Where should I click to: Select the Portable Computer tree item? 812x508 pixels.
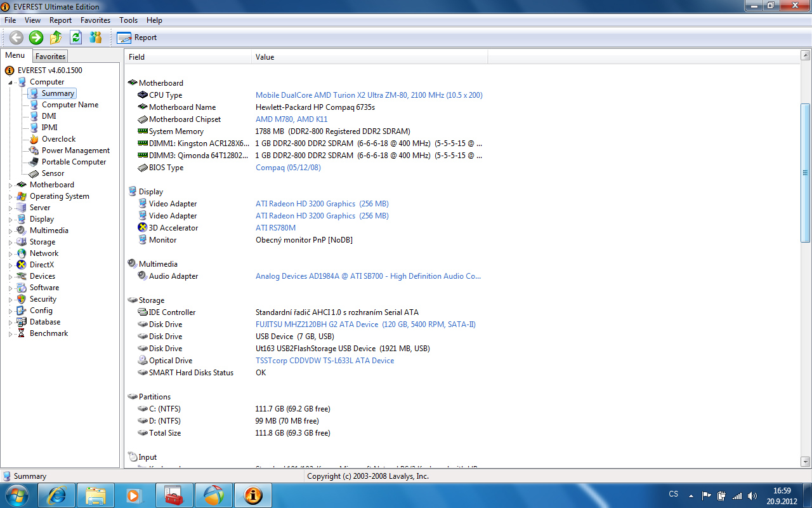click(74, 162)
